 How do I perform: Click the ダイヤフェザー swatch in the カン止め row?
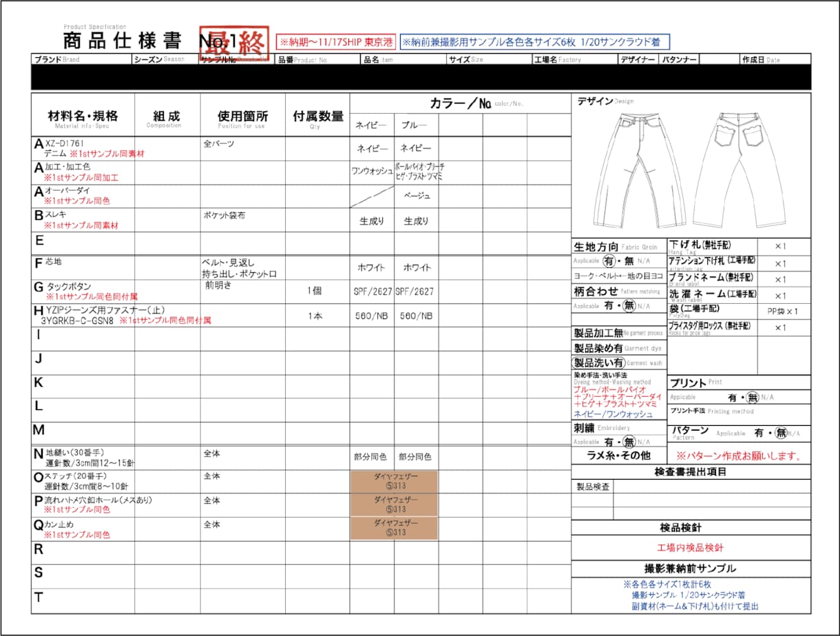pos(394,528)
